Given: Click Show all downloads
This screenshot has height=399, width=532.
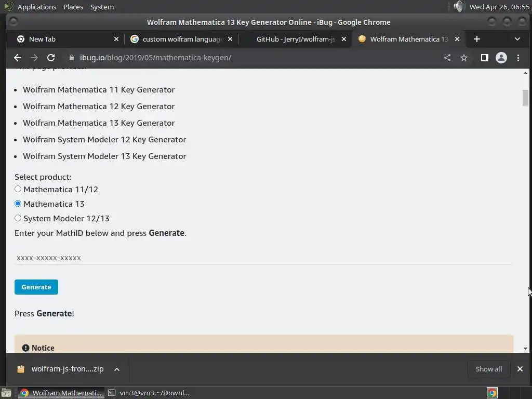Looking at the screenshot, I should (x=488, y=369).
